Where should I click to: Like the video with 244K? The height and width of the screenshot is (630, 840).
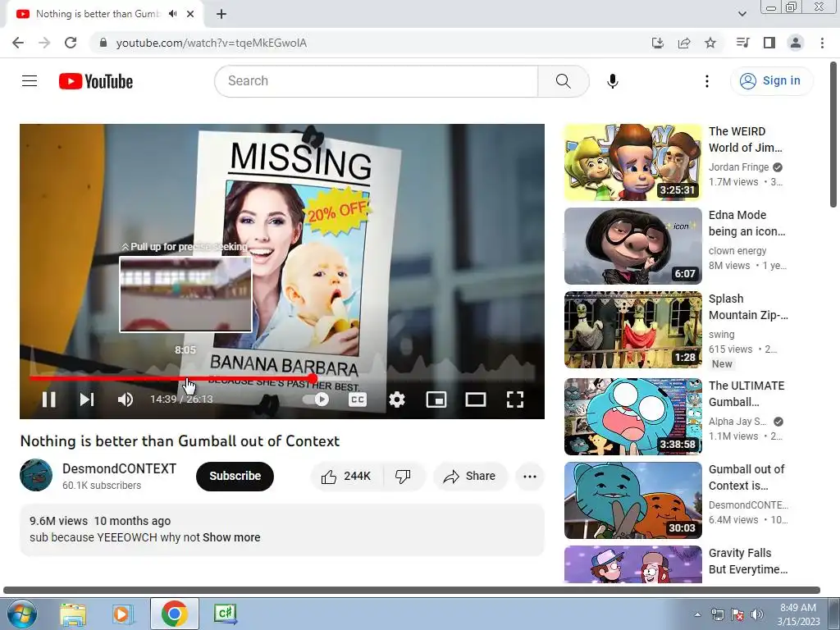click(x=347, y=477)
